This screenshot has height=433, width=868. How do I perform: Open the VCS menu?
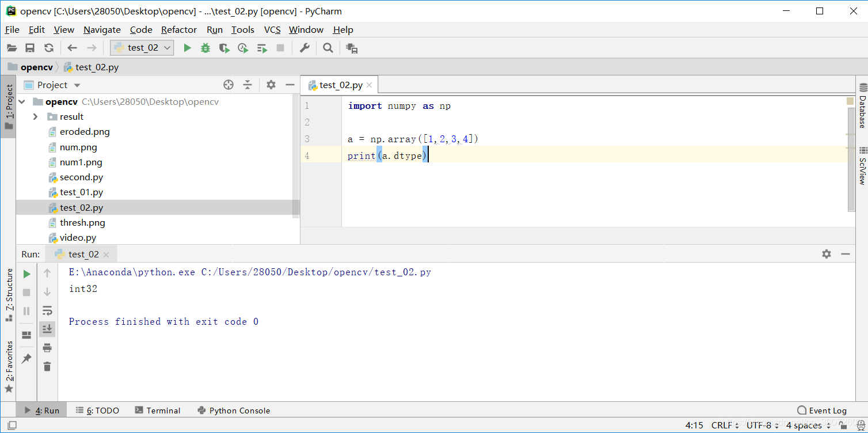coord(272,30)
